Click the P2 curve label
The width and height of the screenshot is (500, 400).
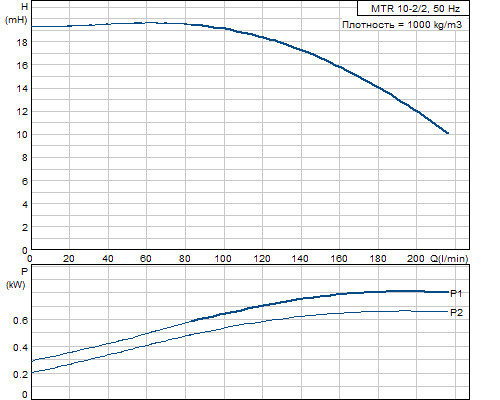(456, 313)
